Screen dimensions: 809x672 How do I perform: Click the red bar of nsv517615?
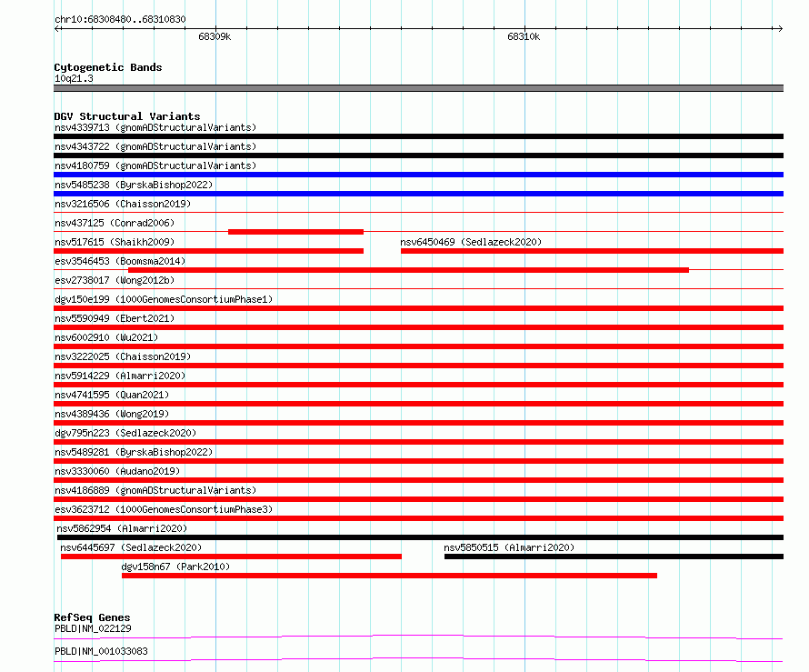coord(208,251)
